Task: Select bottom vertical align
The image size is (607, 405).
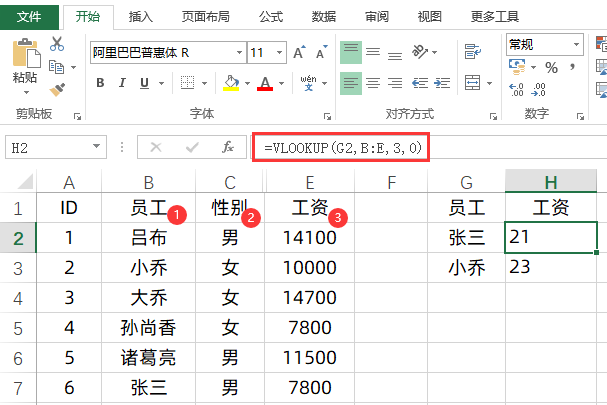Action: point(395,55)
